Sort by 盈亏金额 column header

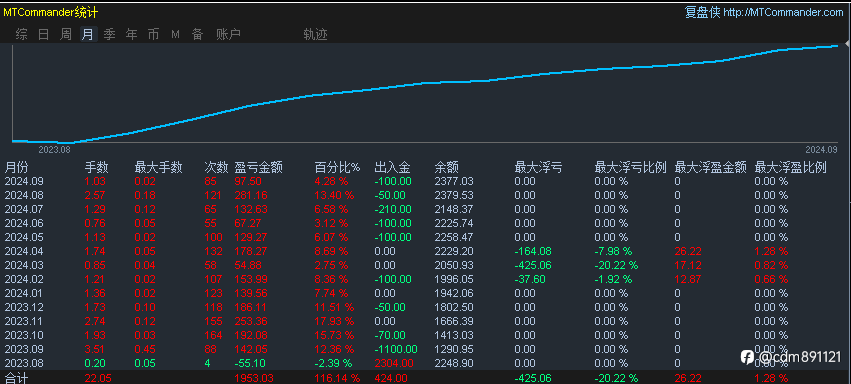pos(258,168)
